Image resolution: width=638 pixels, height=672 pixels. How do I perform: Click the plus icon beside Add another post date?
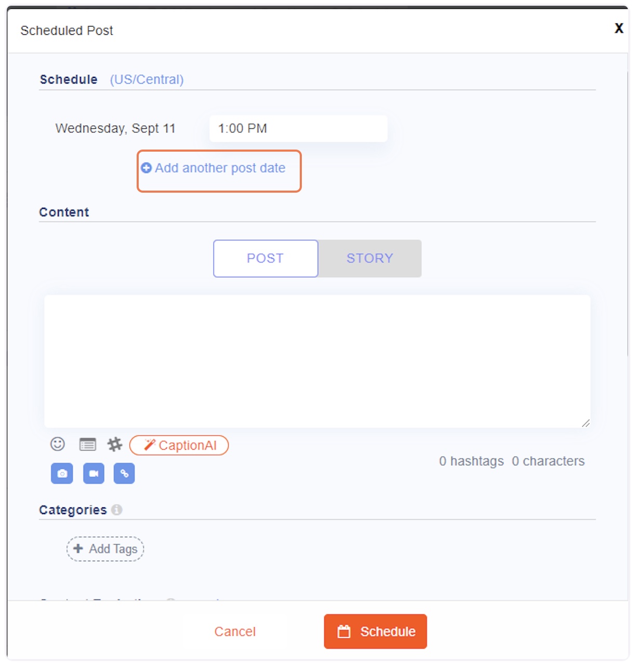147,168
